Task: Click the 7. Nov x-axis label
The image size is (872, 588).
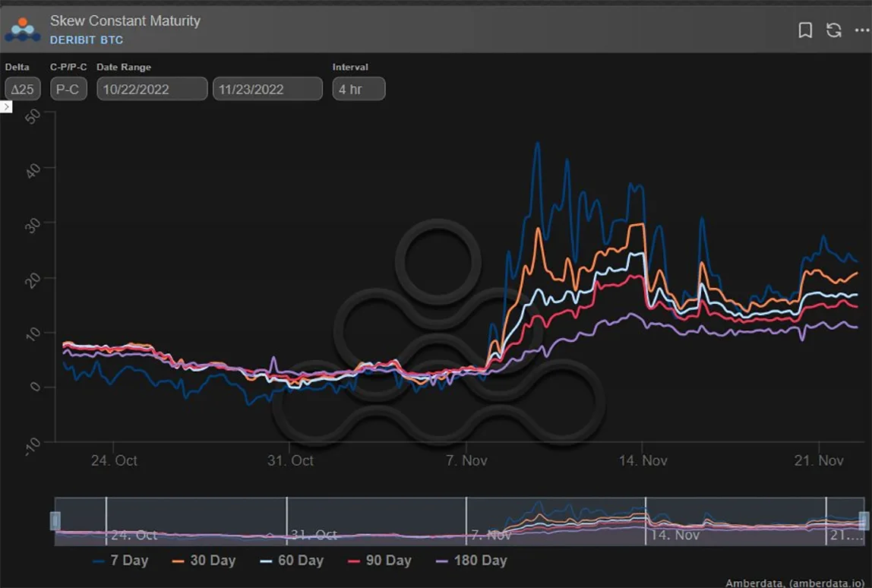Action: 466,460
